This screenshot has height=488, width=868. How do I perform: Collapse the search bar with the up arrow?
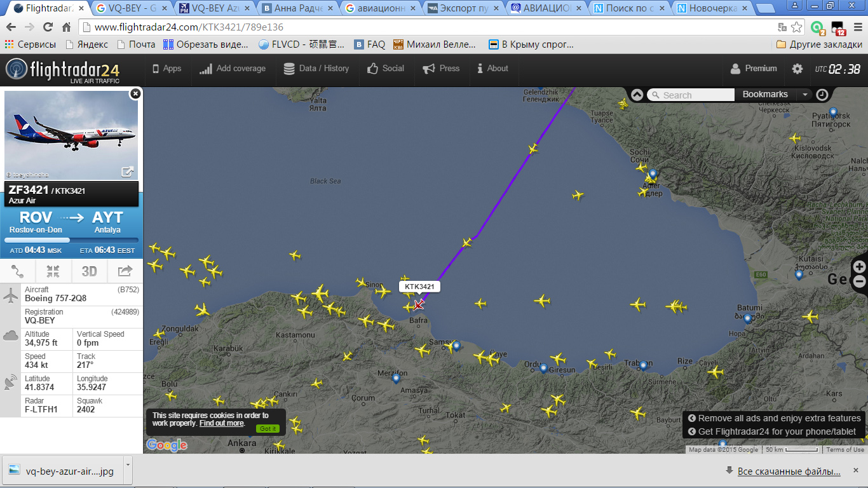637,95
